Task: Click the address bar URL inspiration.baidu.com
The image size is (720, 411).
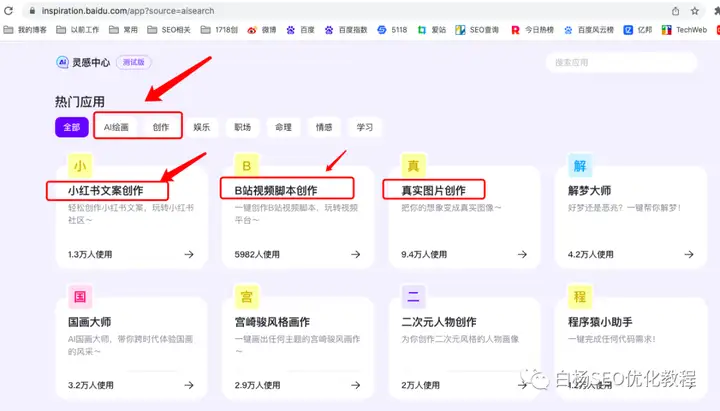Action: coord(128,11)
